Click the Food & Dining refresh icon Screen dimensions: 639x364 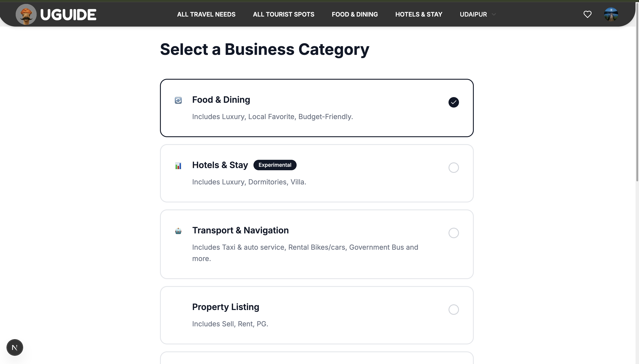coord(178,101)
